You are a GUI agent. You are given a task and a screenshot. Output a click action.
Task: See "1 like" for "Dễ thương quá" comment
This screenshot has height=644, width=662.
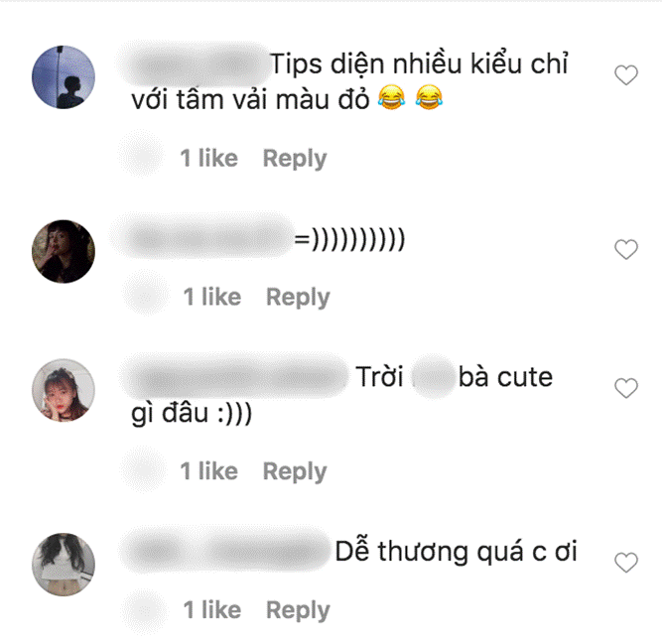click(x=212, y=610)
